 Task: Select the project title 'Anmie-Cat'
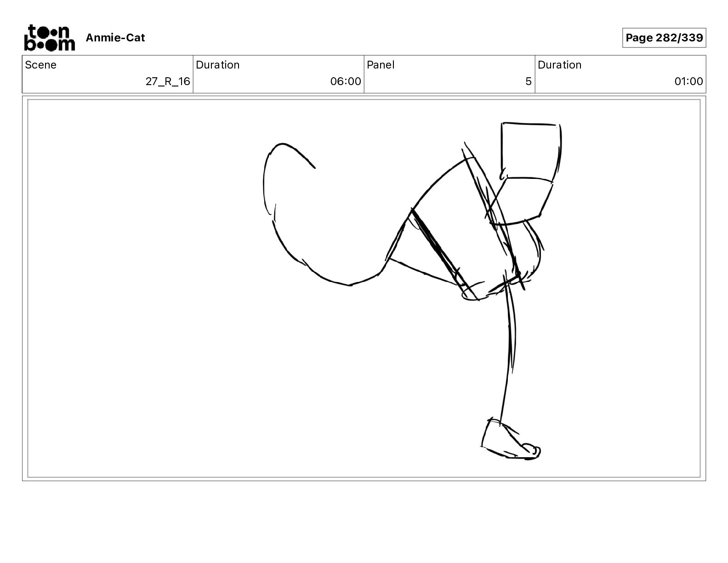pos(115,38)
